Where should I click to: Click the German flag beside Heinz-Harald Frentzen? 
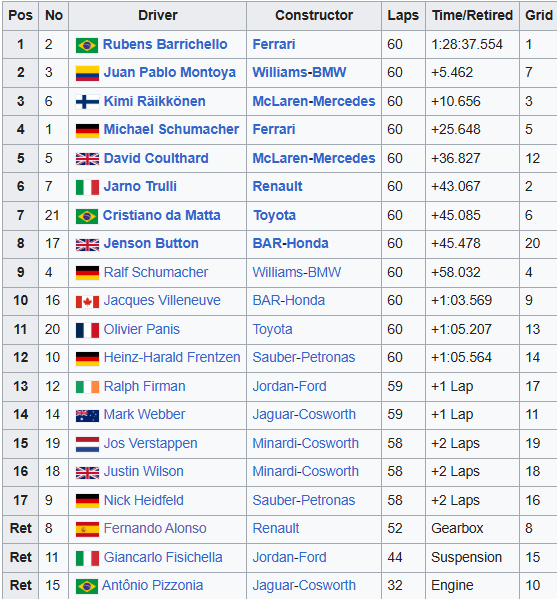[x=87, y=358]
